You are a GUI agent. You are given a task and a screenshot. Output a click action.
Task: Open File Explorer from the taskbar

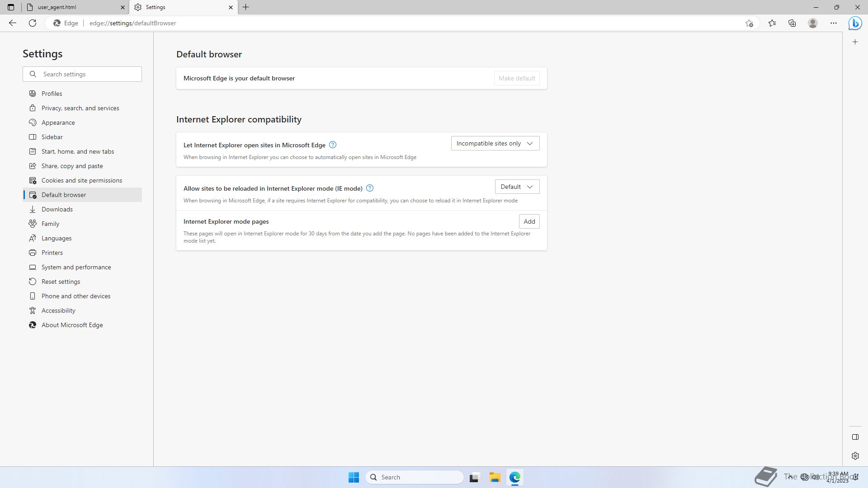pyautogui.click(x=495, y=477)
